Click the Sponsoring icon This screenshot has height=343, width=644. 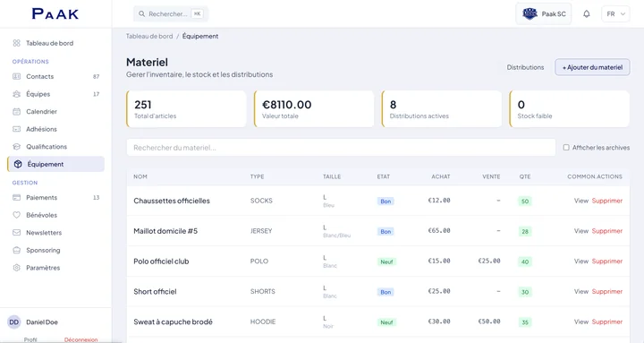(x=16, y=250)
